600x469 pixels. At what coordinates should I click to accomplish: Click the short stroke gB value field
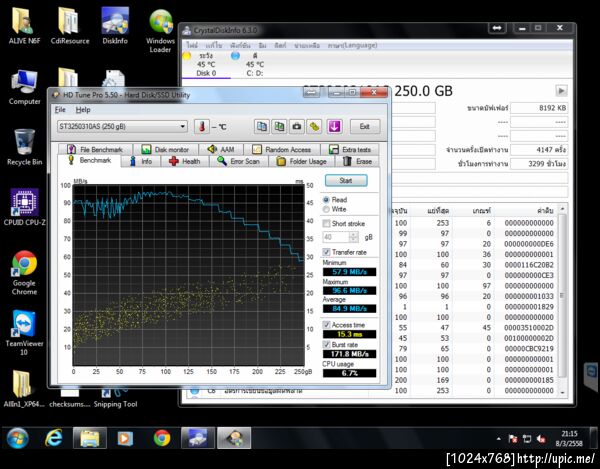(336, 237)
